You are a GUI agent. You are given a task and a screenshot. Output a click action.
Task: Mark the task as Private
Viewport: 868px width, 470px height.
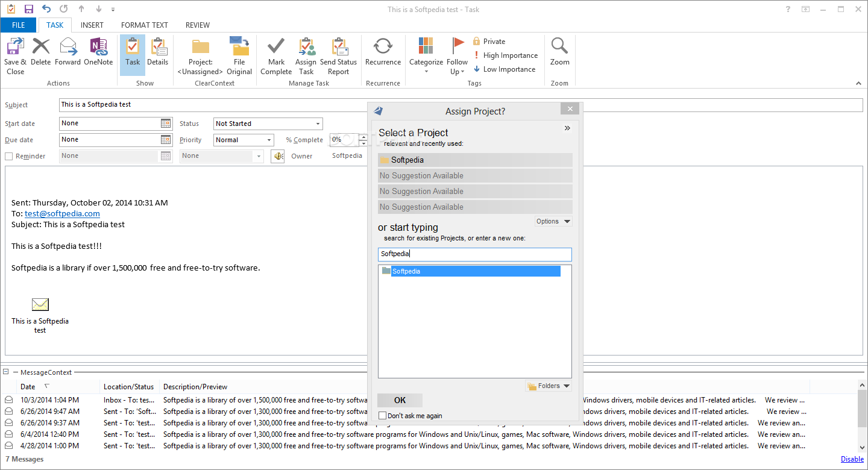coord(489,42)
